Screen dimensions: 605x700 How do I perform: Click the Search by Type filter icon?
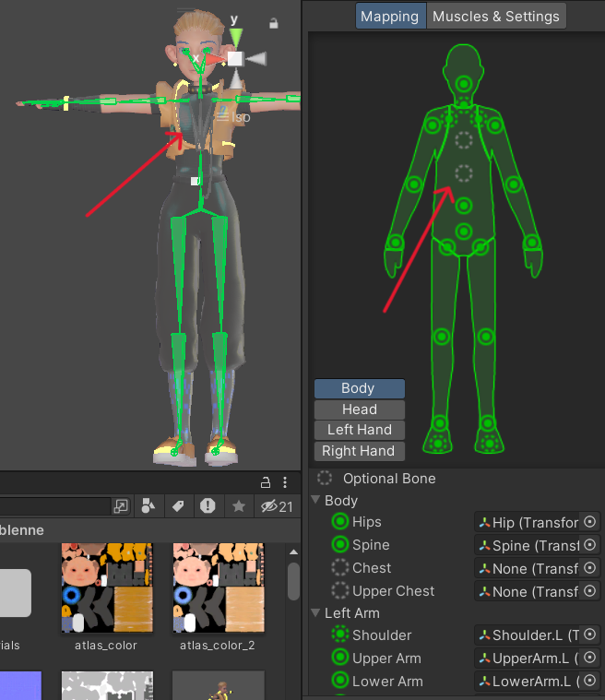tap(148, 505)
